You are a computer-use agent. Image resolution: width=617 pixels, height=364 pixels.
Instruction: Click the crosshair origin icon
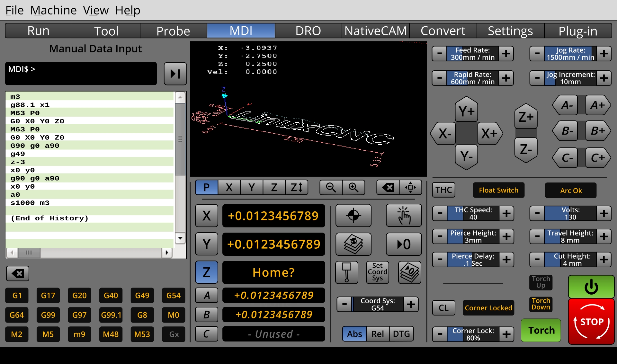[353, 215]
